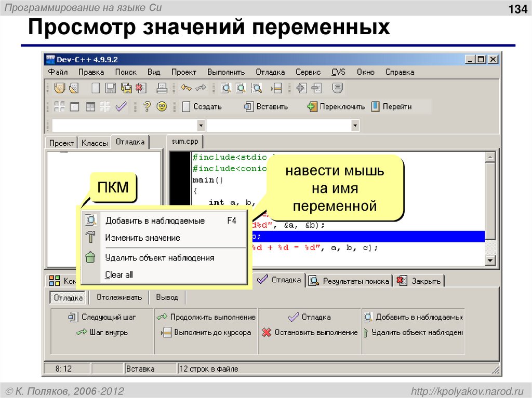This screenshot has height=398, width=532.
Task: Click the Создать toolbar button
Action: pos(202,107)
